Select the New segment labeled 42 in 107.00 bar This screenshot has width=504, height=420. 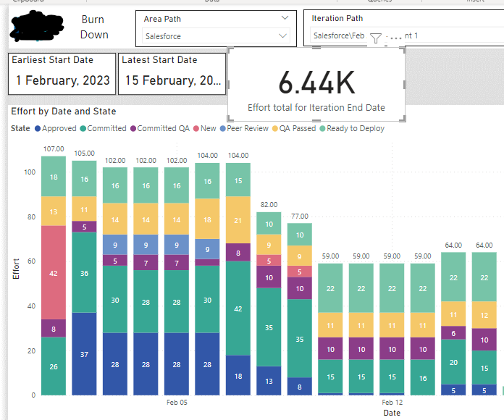[x=54, y=272]
